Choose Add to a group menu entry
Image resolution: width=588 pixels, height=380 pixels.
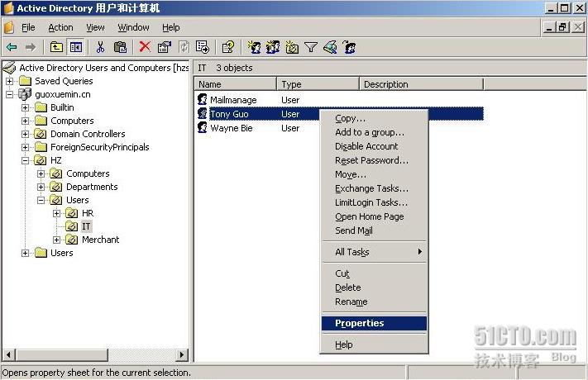(x=375, y=132)
